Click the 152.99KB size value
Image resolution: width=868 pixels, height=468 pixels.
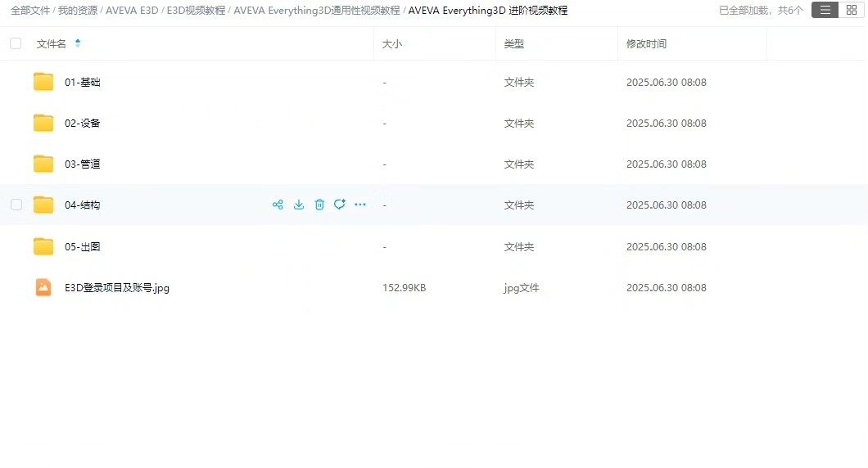pyautogui.click(x=404, y=288)
